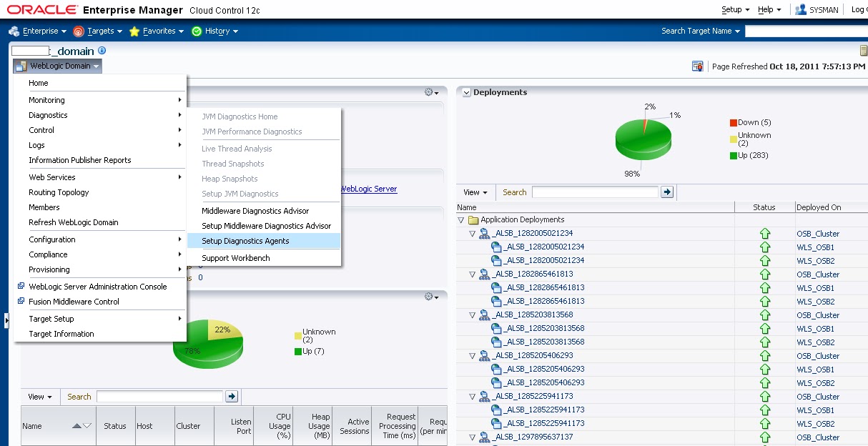This screenshot has height=446, width=868.
Task: Open the Target Setup submenu
Action: pos(100,319)
